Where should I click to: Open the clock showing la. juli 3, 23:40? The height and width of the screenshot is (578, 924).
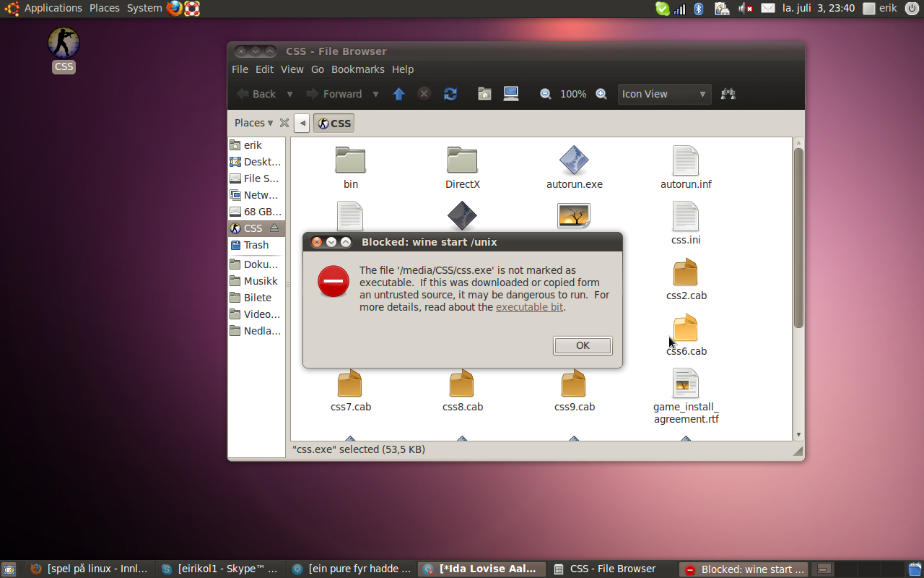coord(819,9)
